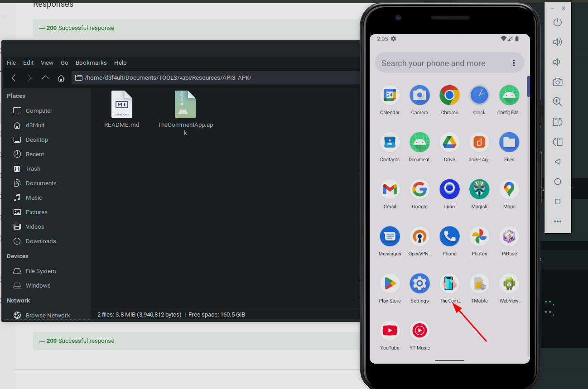Screen dimensions: 588x389
Task: Open the Files app on the phone
Action: (x=509, y=143)
